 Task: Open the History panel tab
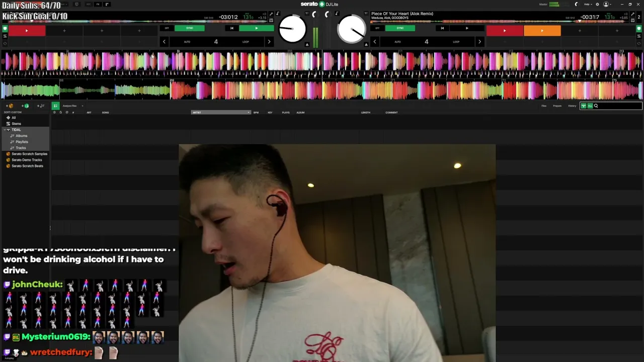[572, 106]
